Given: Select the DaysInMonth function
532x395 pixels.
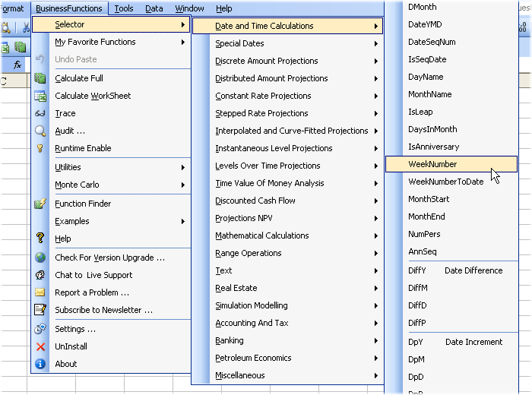Looking at the screenshot, I should pyautogui.click(x=451, y=129).
